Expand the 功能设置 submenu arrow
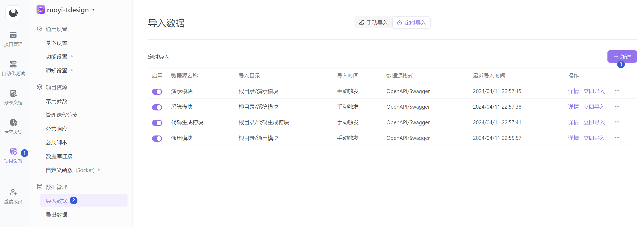Screen dimensions: 644x227 point(72,56)
